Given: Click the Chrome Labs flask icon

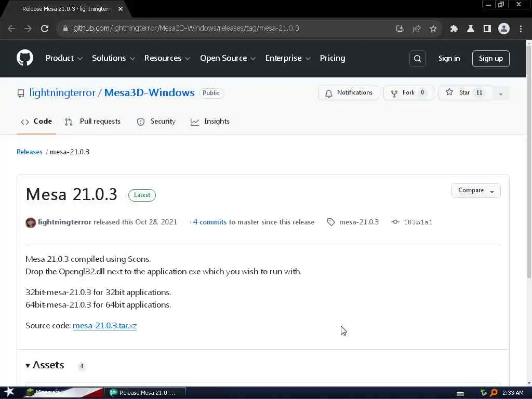Looking at the screenshot, I should (x=470, y=29).
